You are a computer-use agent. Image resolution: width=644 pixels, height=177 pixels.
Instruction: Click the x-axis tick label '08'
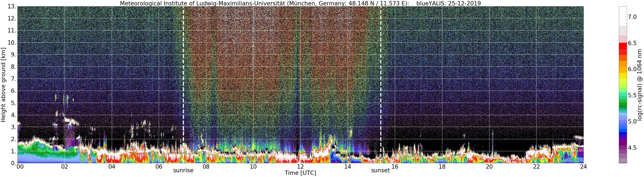(x=206, y=167)
